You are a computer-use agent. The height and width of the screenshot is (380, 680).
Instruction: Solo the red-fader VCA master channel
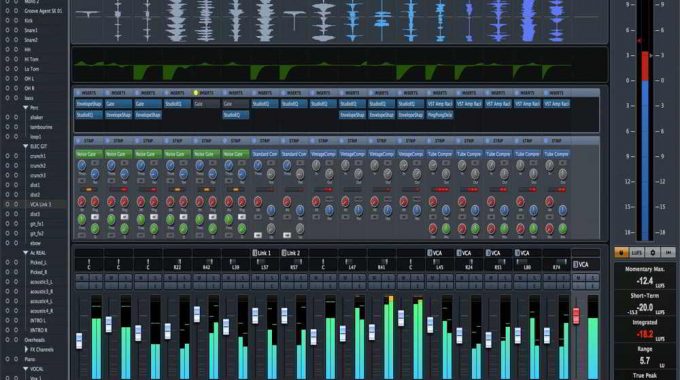click(x=592, y=278)
